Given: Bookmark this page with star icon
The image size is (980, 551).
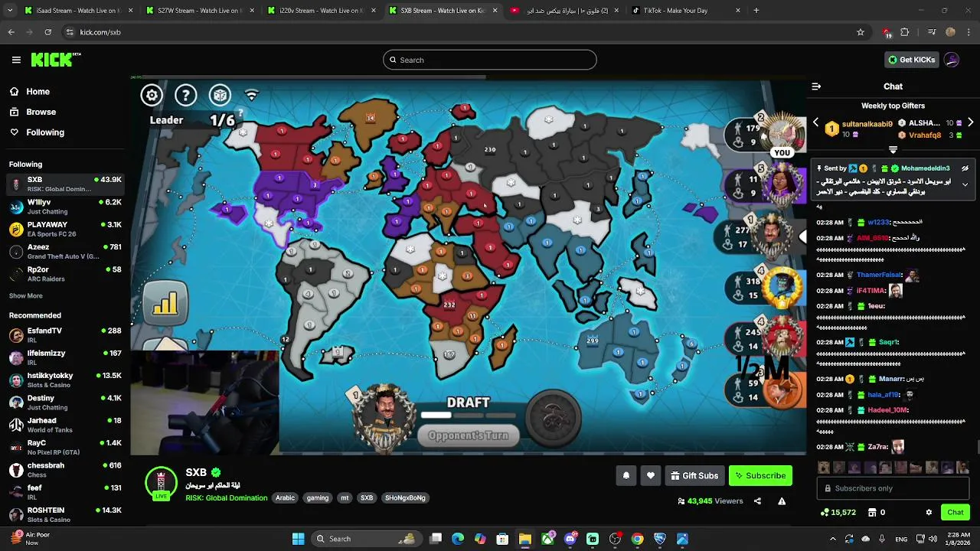Looking at the screenshot, I should (861, 32).
